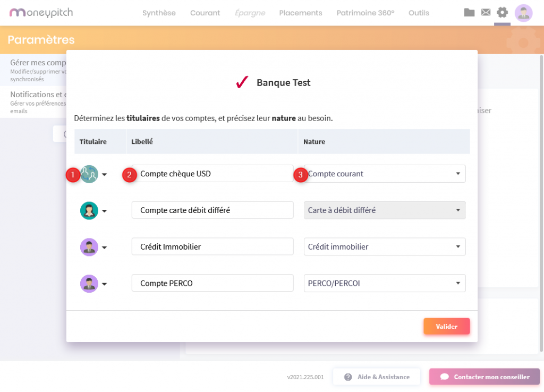Go to the Synthèse menu

point(159,13)
